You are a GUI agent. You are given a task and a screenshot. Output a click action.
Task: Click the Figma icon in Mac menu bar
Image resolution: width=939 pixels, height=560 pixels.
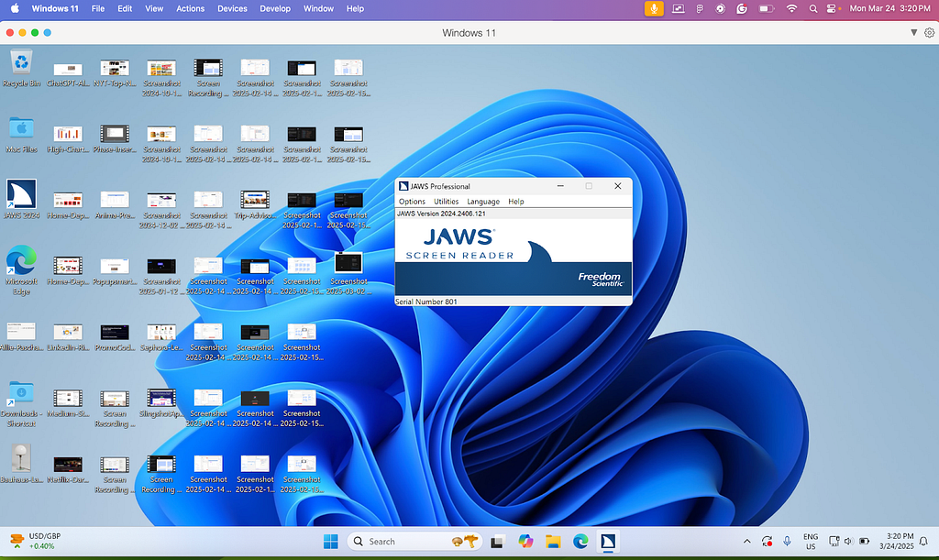point(700,8)
